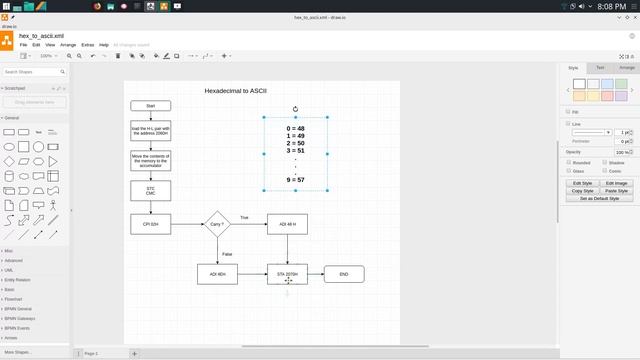Switch to the Text tab
The image size is (640, 360).
point(600,68)
